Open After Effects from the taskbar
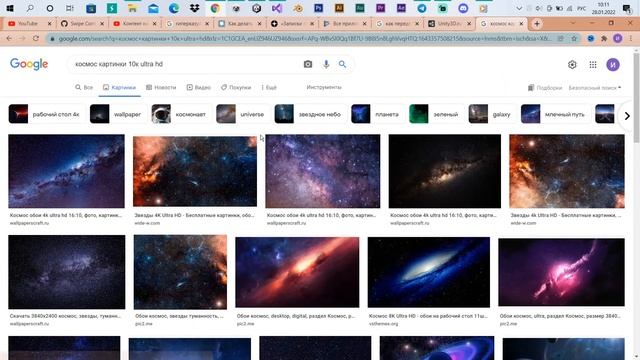640x360 pixels. click(401, 8)
